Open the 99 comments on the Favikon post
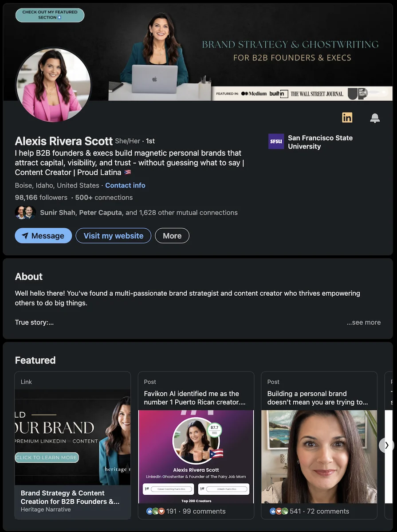Screen dimensions: 397x532 coord(205,511)
